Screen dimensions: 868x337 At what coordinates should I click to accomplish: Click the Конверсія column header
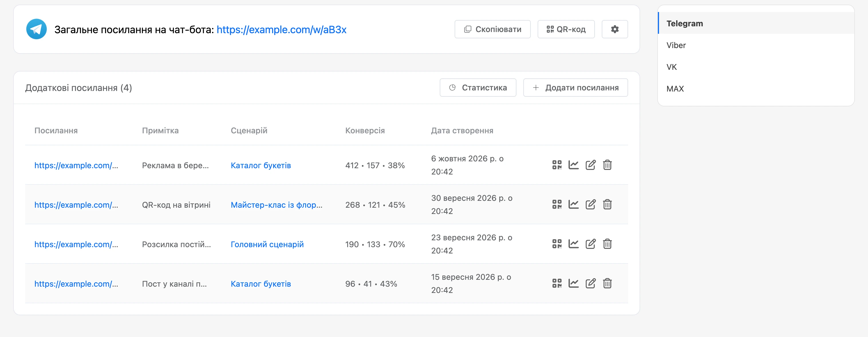pos(365,130)
